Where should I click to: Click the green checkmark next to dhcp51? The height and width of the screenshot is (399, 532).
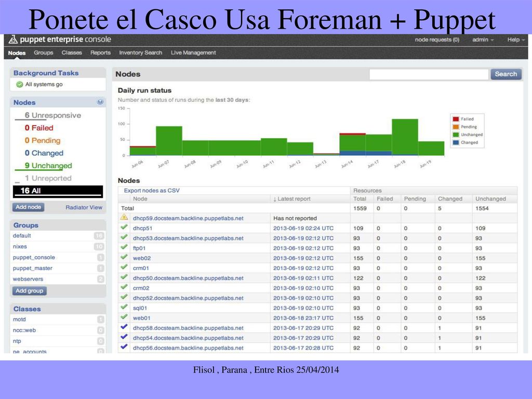point(124,228)
